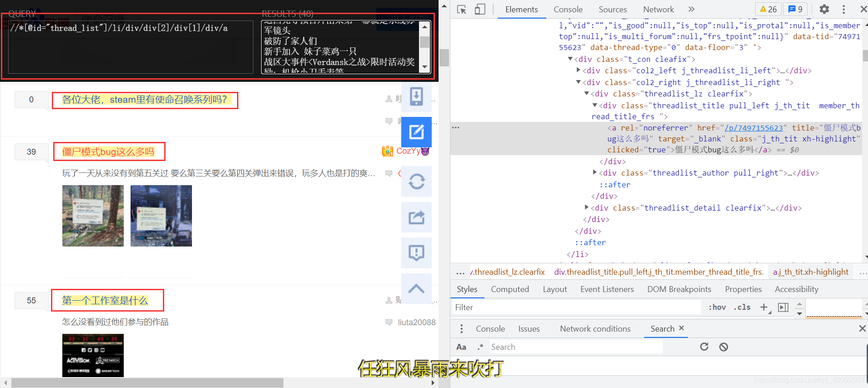Image resolution: width=868 pixels, height=388 pixels.
Task: Toggle regular expression search option
Action: (480, 347)
